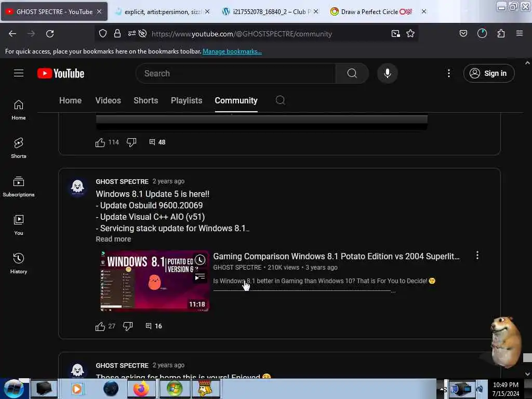Add video to queue icon on thumbnail

[x=200, y=277]
